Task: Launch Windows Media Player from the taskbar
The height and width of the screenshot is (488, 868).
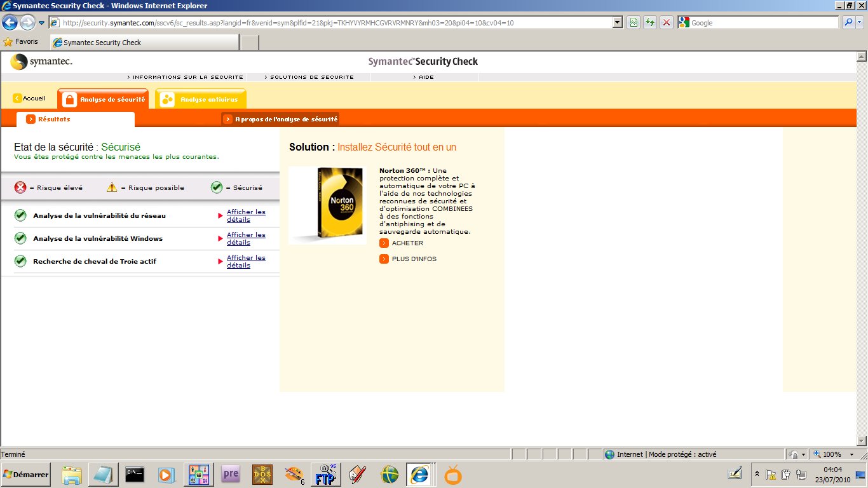Action: click(166, 475)
